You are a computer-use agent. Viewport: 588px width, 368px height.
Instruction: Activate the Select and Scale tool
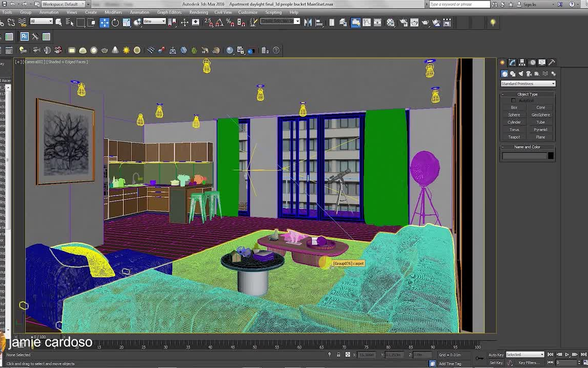(x=126, y=22)
